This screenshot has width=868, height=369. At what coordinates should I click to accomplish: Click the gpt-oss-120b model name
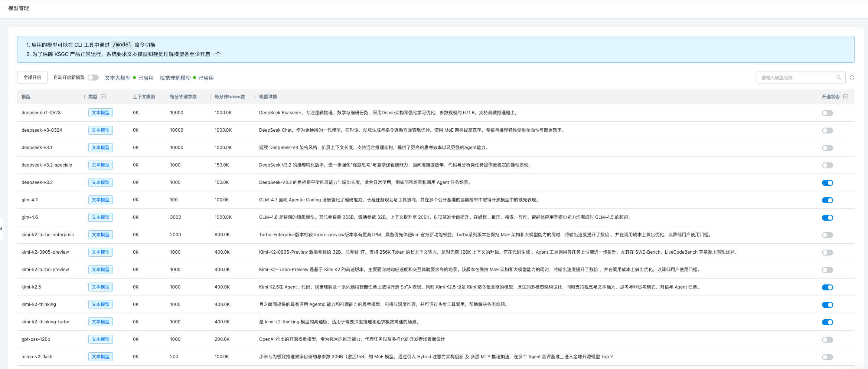pyautogui.click(x=36, y=339)
